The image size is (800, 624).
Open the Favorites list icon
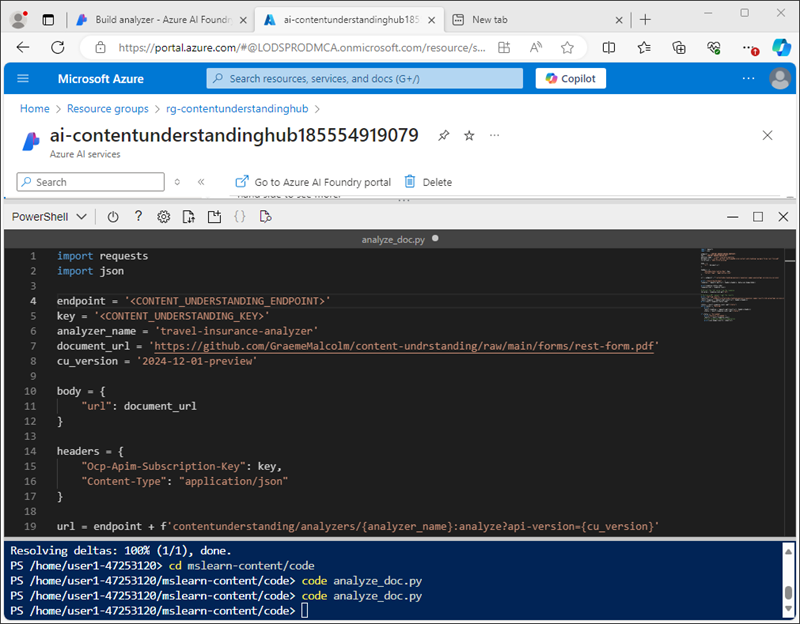click(644, 47)
